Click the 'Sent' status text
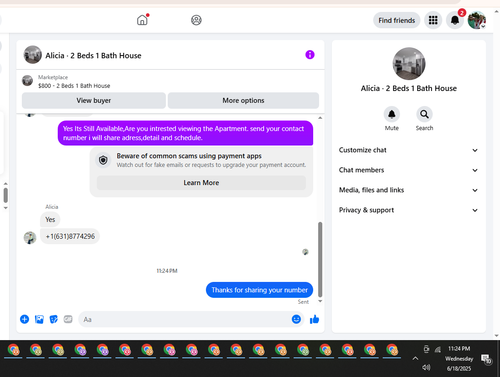 click(303, 302)
